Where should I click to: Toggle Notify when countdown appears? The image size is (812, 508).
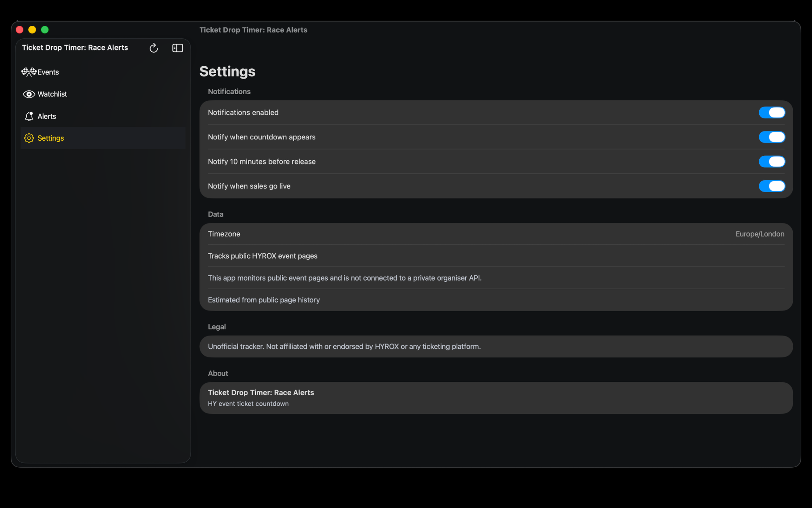tap(772, 137)
